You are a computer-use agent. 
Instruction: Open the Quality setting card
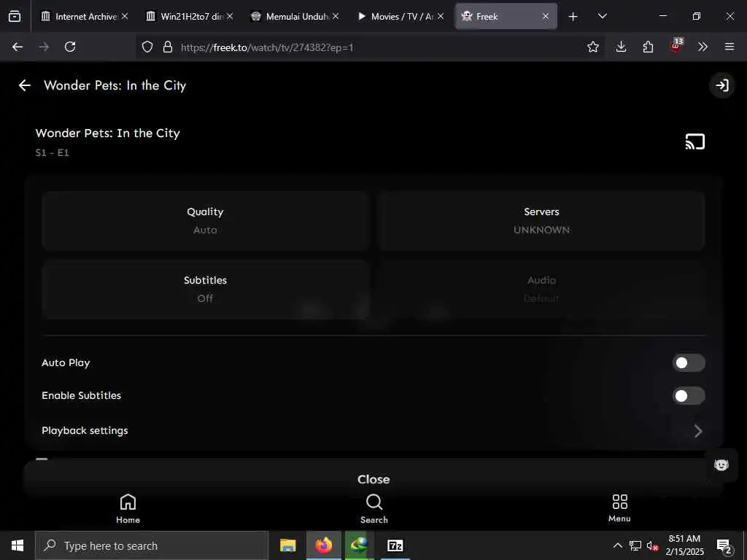[205, 221]
